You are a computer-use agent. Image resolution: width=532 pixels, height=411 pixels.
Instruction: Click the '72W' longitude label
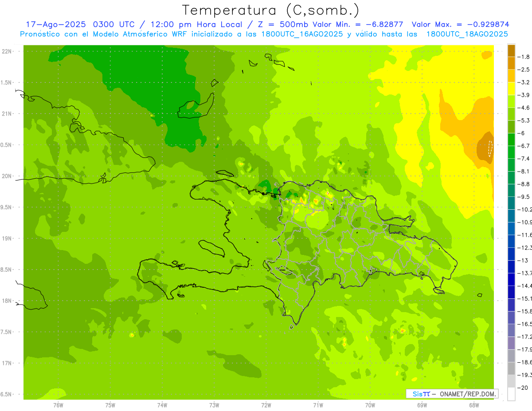[x=266, y=405]
